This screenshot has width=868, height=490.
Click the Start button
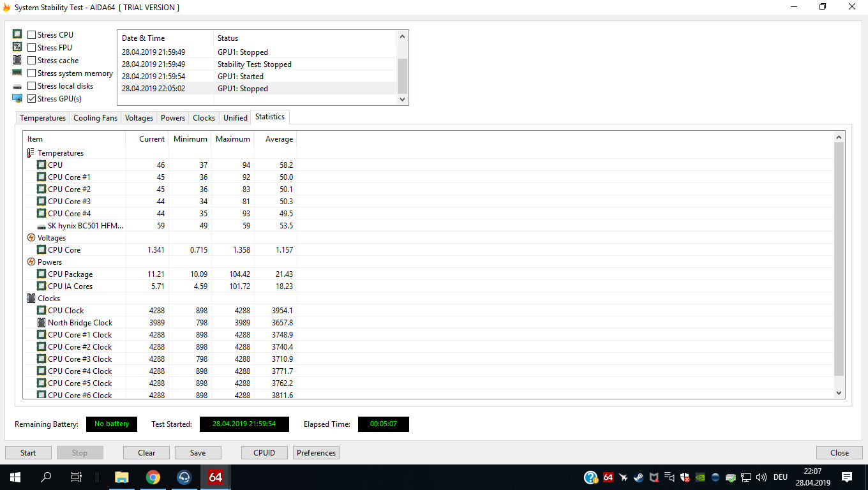coord(28,453)
